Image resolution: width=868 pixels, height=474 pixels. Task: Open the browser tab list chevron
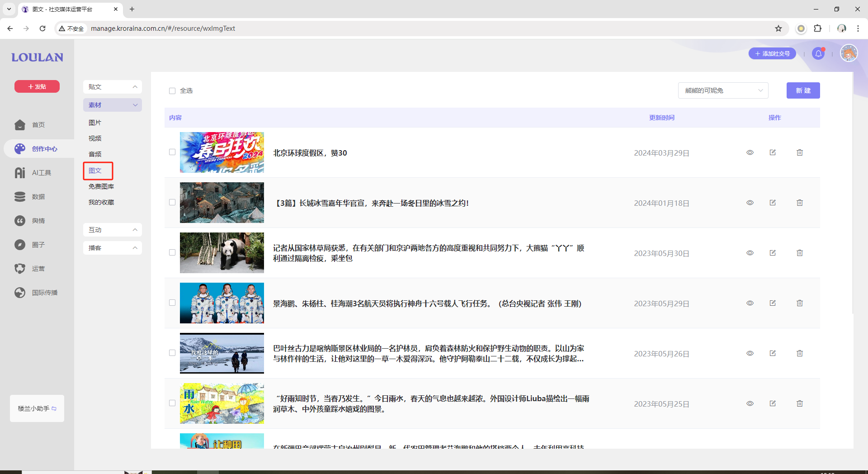tap(9, 9)
